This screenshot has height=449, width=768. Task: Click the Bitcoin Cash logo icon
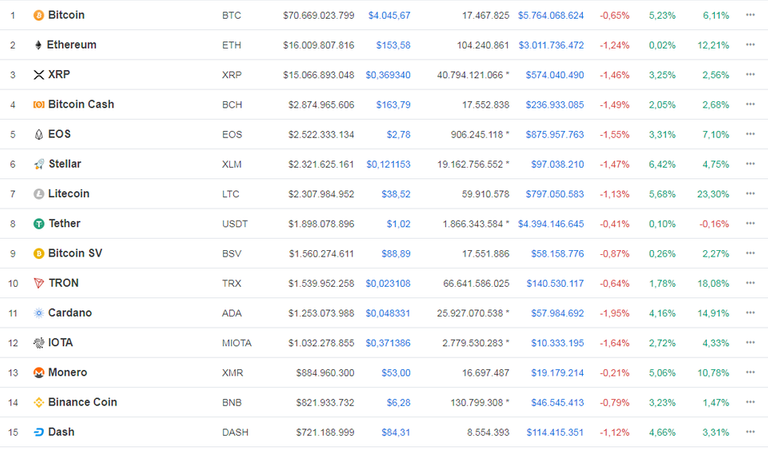tap(38, 105)
